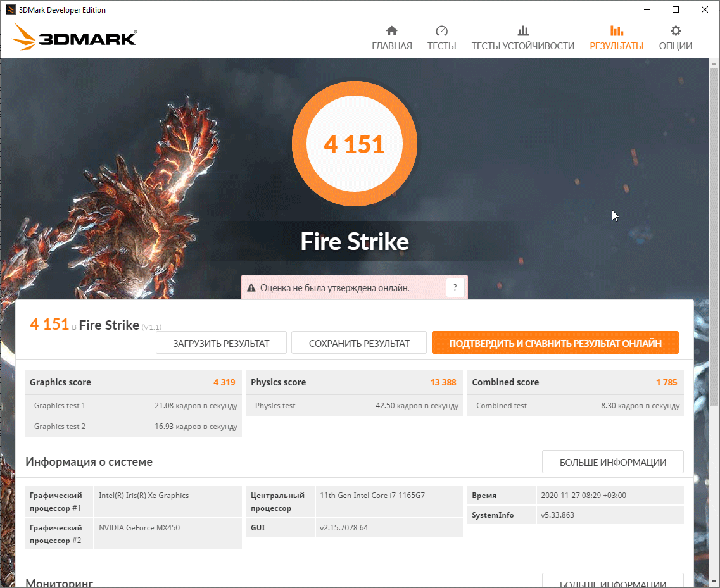Click the SystemInfo label cell
The width and height of the screenshot is (720, 588).
[x=501, y=515]
